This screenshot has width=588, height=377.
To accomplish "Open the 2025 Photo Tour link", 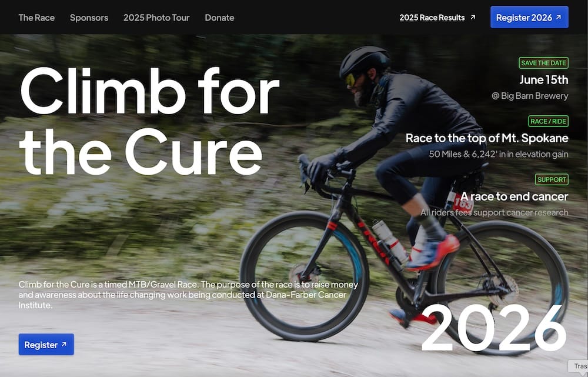I will click(x=156, y=18).
